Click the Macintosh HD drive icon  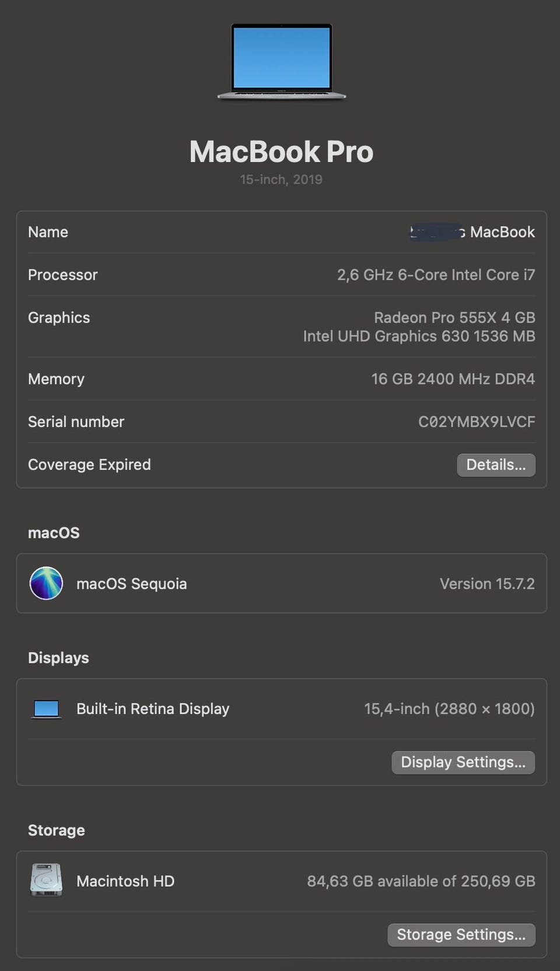[46, 880]
